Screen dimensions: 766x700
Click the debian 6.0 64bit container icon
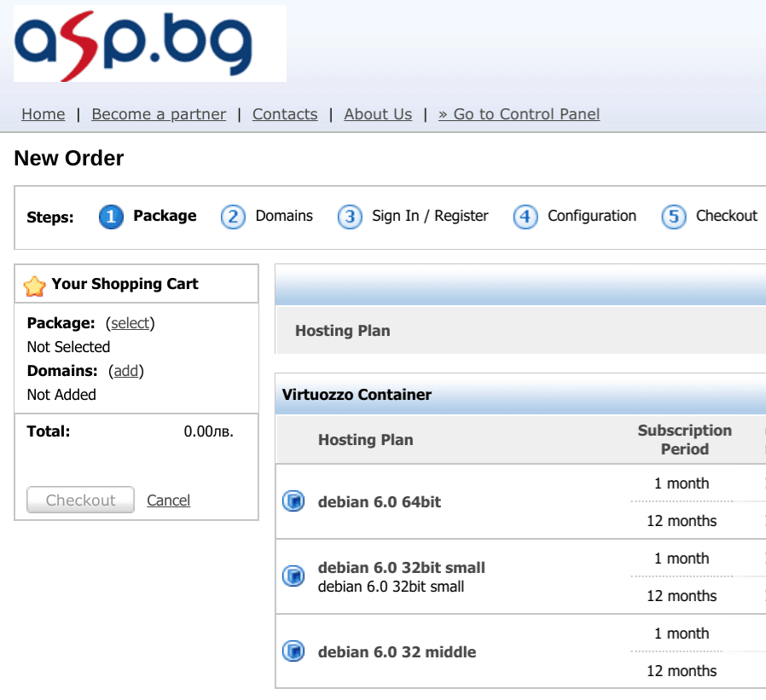(293, 500)
